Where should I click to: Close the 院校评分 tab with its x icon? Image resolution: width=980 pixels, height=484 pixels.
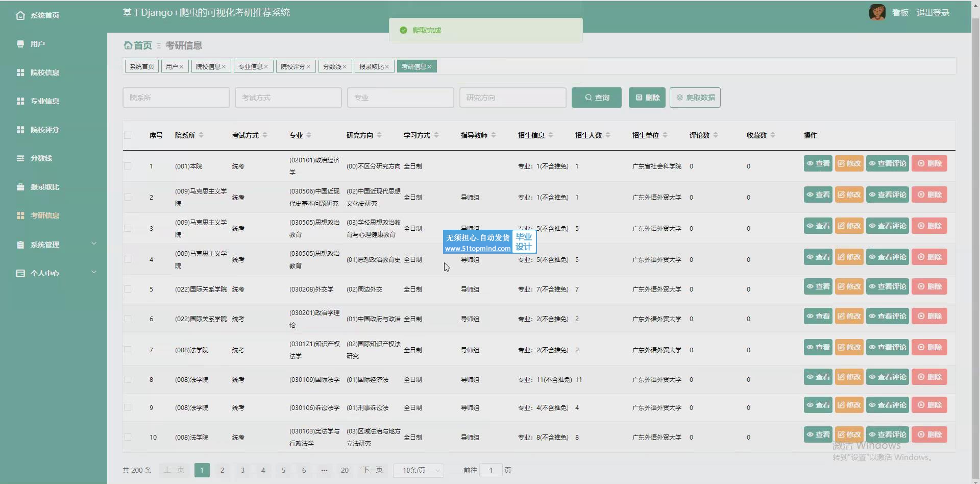coord(308,66)
